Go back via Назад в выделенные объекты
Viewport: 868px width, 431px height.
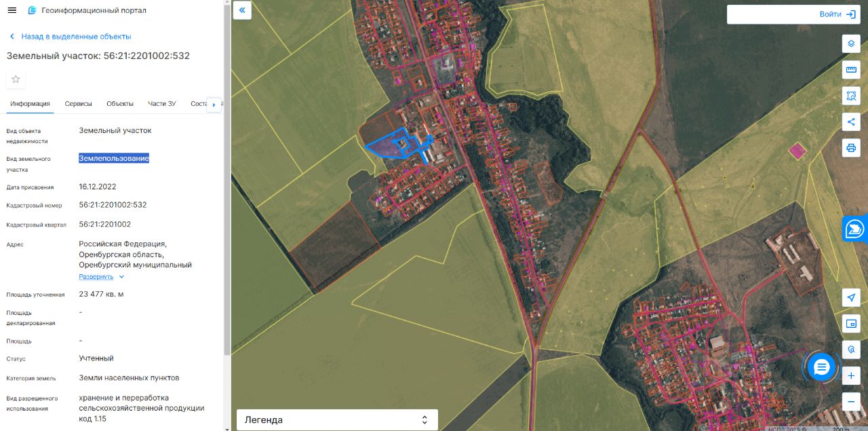click(x=70, y=37)
